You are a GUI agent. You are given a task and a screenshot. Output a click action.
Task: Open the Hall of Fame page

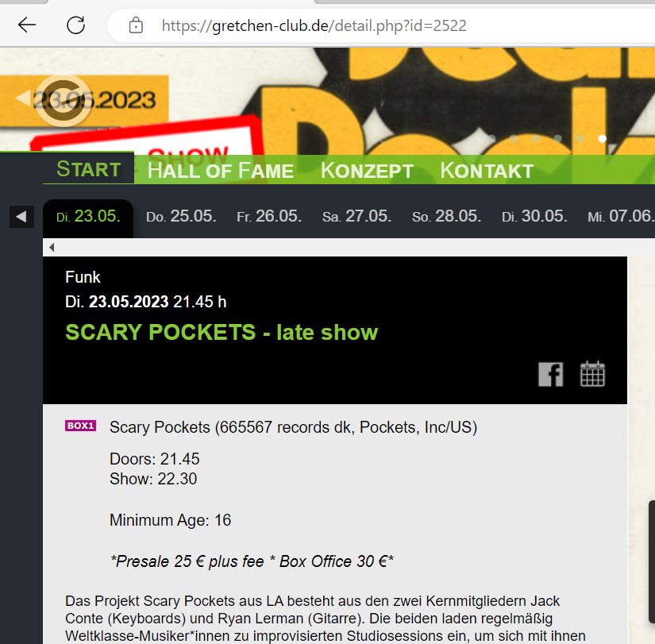click(x=221, y=171)
